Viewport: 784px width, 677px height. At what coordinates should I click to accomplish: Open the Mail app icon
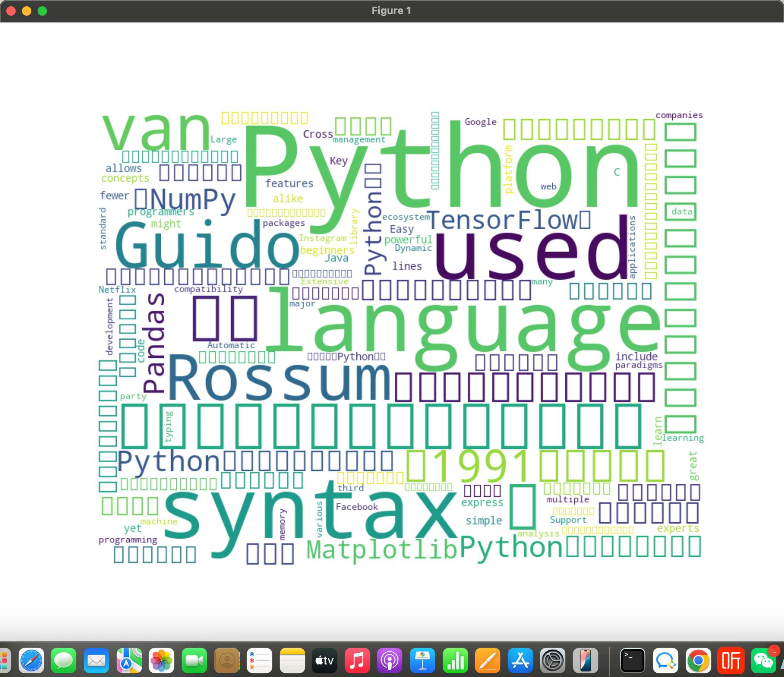click(x=96, y=660)
